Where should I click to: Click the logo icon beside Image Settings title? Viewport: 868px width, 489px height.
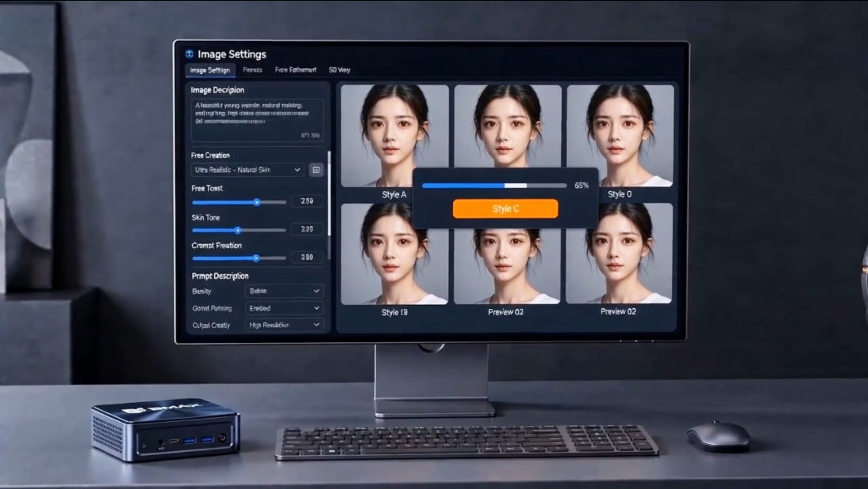pyautogui.click(x=189, y=54)
